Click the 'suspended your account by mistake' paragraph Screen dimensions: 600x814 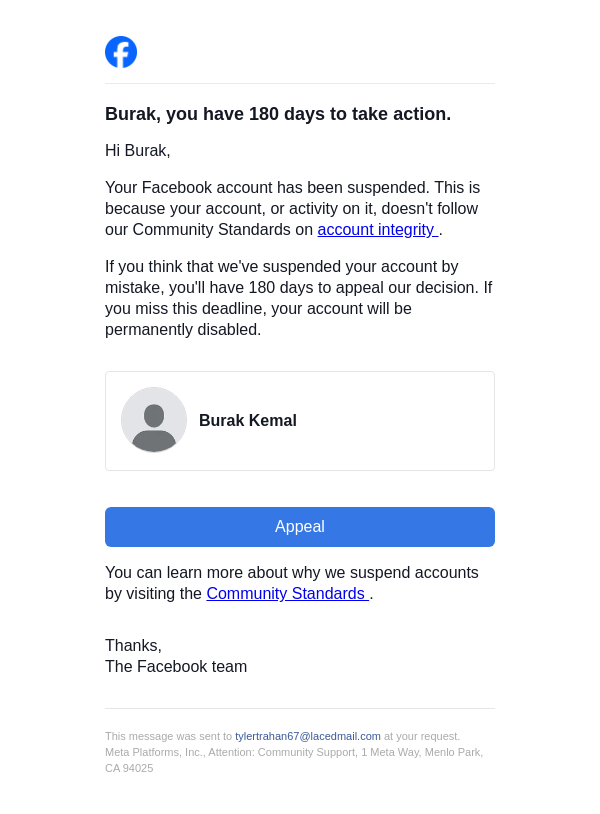[298, 298]
